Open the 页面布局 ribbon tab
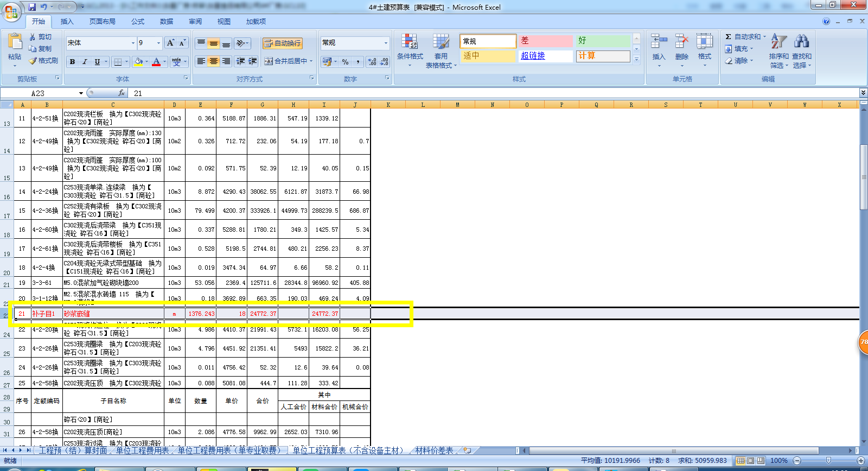 (x=103, y=22)
